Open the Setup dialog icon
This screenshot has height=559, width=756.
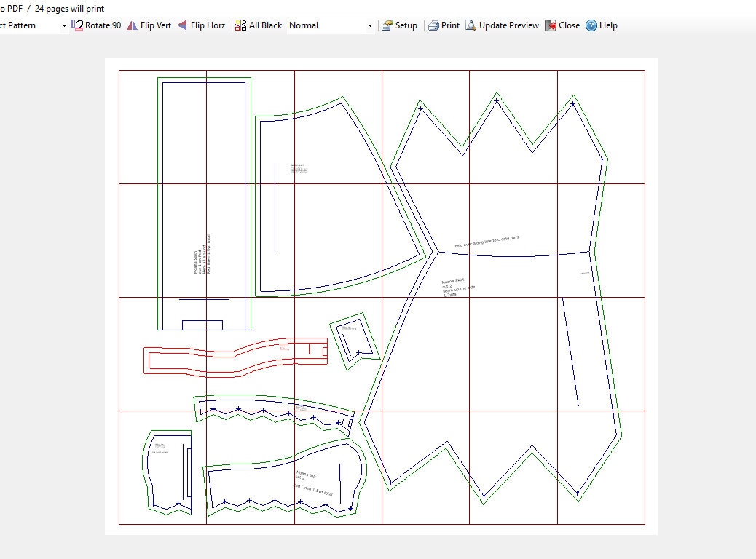coord(387,25)
